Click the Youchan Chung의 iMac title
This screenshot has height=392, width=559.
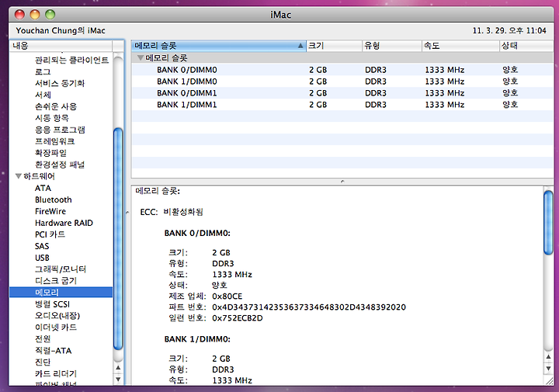point(61,30)
